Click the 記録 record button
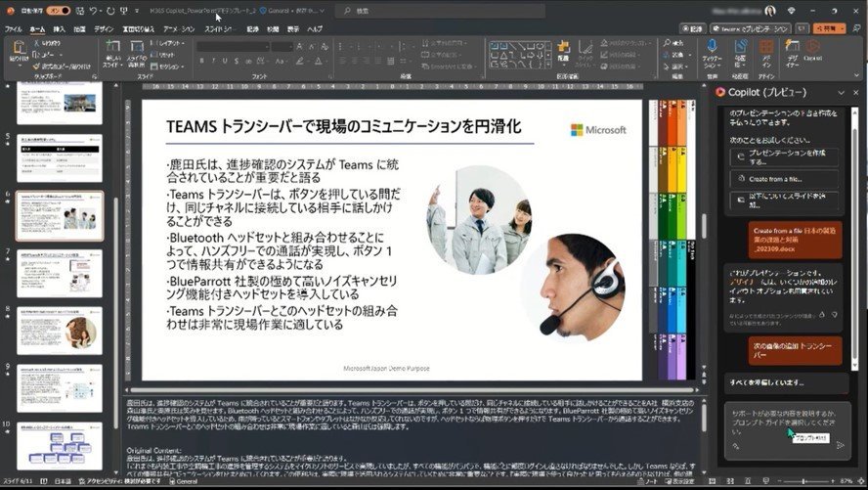This screenshot has width=868, height=490. pyautogui.click(x=692, y=28)
